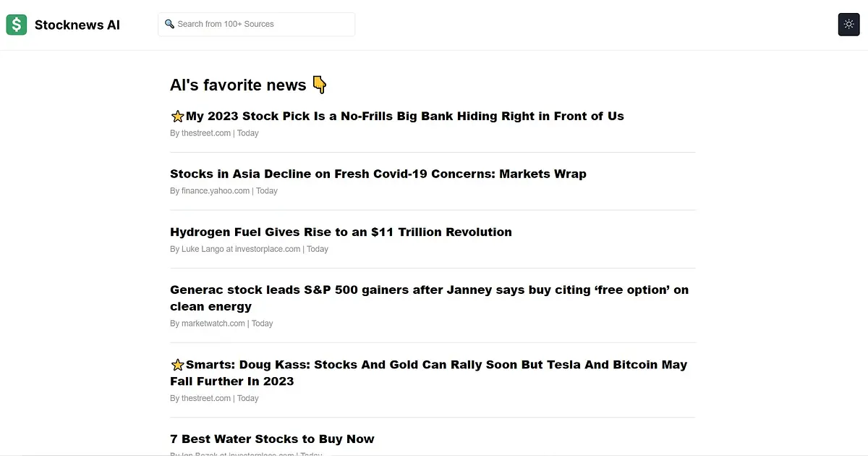
Task: Click the green dollar sign logo icon
Action: (x=17, y=25)
